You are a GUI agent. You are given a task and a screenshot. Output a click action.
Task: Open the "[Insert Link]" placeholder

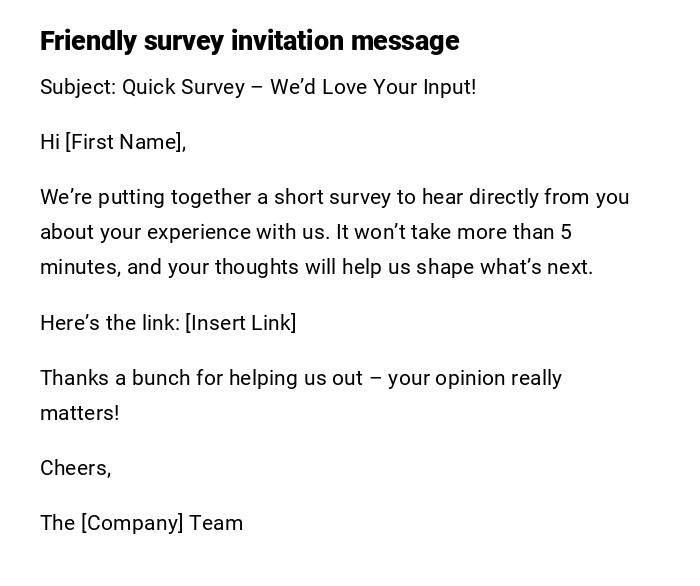click(x=241, y=323)
